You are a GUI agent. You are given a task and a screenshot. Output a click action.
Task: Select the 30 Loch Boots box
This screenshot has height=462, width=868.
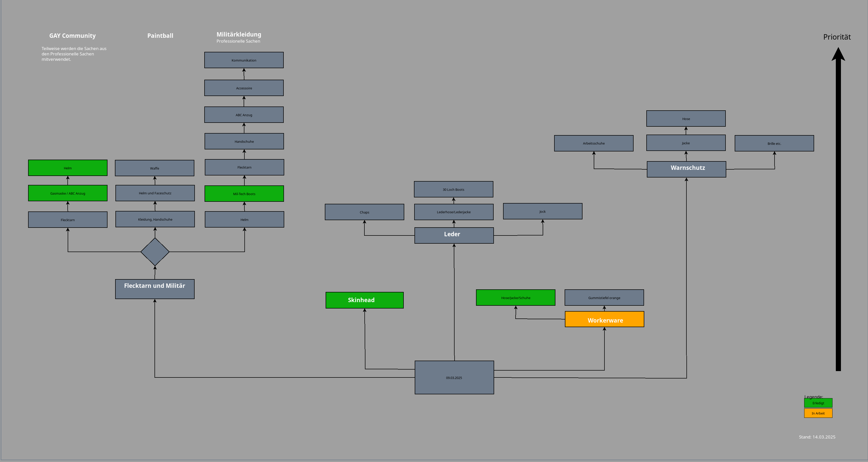point(453,189)
